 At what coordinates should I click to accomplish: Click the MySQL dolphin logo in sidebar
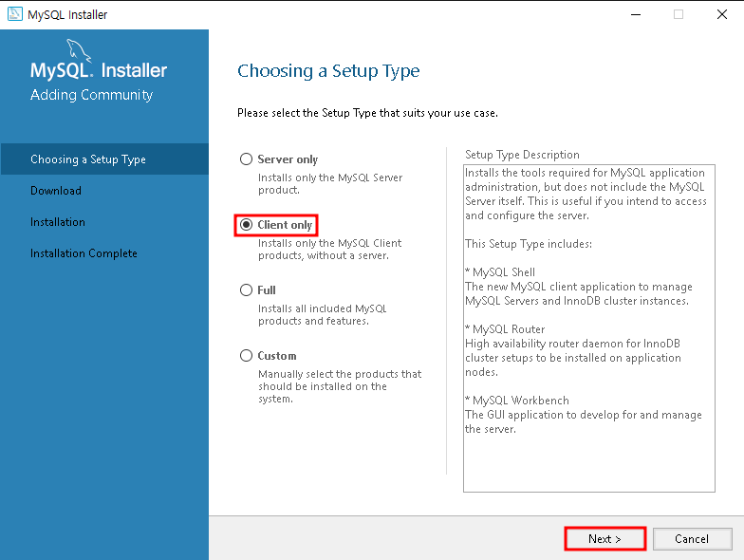coord(78,49)
